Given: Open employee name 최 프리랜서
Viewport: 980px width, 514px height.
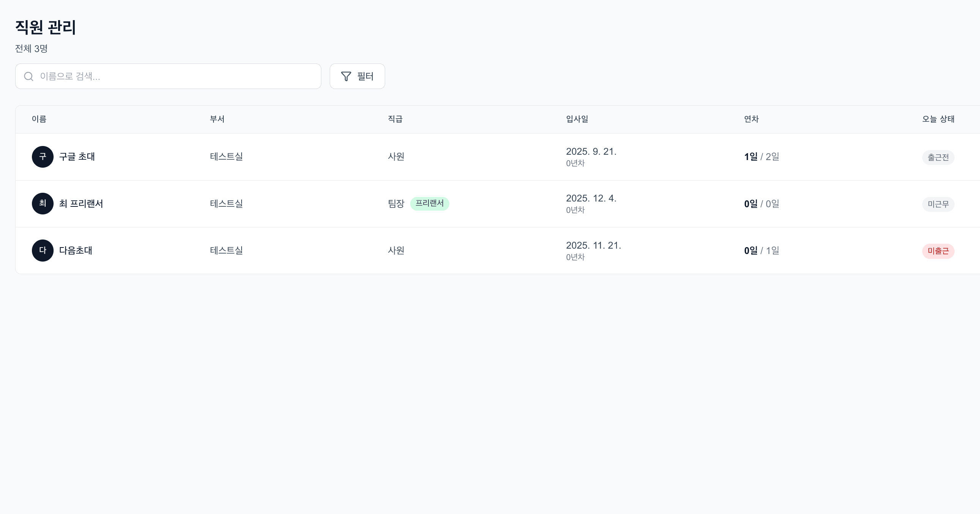Looking at the screenshot, I should 81,204.
